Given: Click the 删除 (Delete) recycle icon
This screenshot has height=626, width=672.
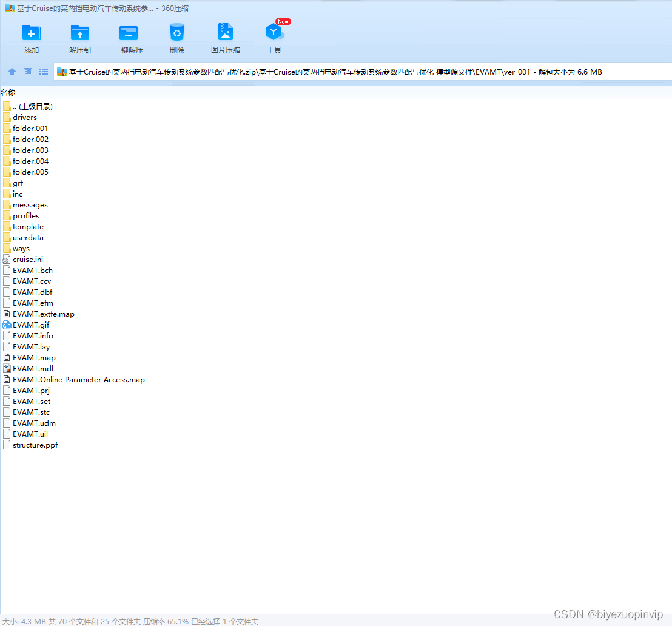Looking at the screenshot, I should tap(176, 33).
